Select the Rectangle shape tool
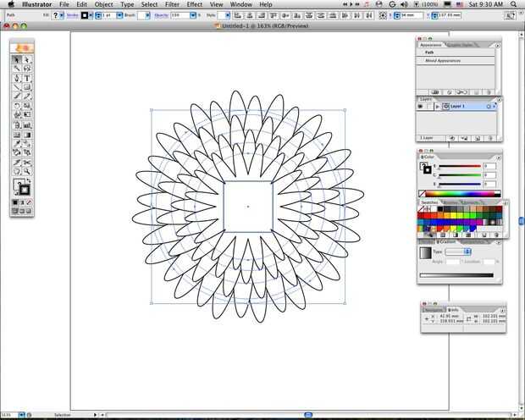 tap(27, 87)
